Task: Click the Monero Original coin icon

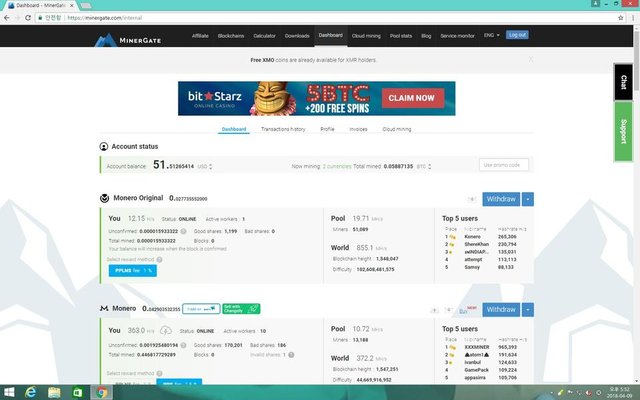Action: (x=104, y=198)
